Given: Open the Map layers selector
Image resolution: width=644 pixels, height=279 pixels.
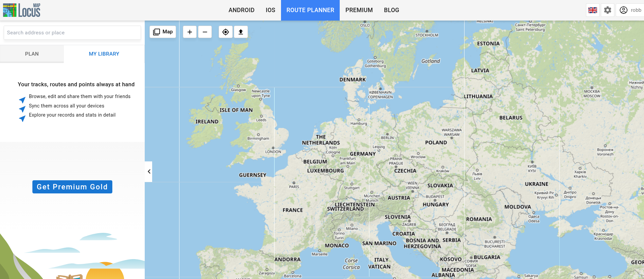Looking at the screenshot, I should [163, 32].
